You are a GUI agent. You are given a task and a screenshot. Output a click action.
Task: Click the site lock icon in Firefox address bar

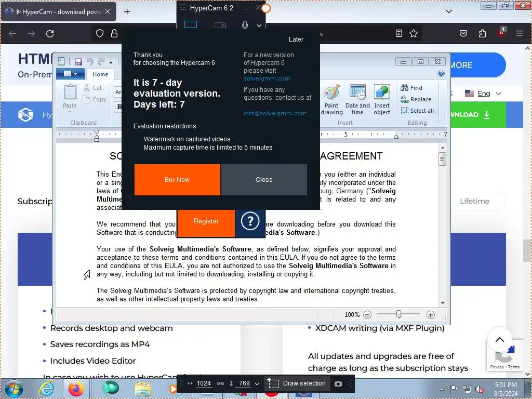coord(114,33)
